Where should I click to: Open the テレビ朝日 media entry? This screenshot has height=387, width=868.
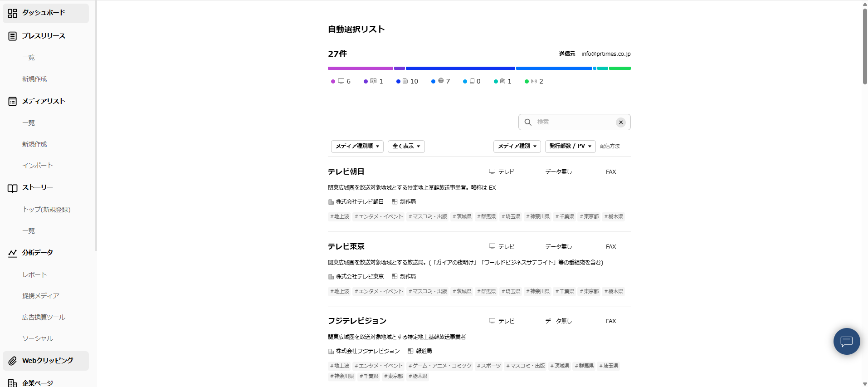click(x=346, y=171)
